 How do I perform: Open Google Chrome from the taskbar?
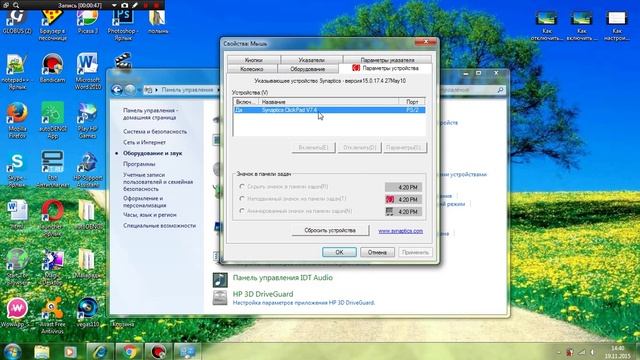coord(129,351)
